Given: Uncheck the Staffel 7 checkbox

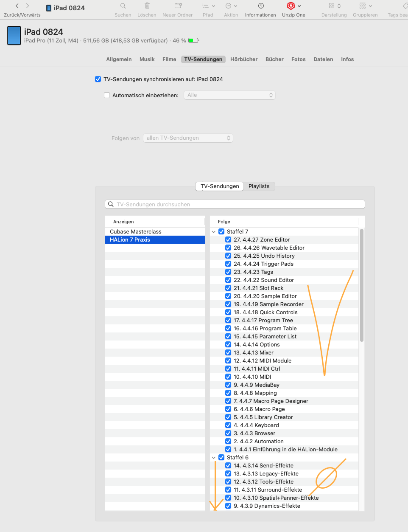Looking at the screenshot, I should 221,231.
